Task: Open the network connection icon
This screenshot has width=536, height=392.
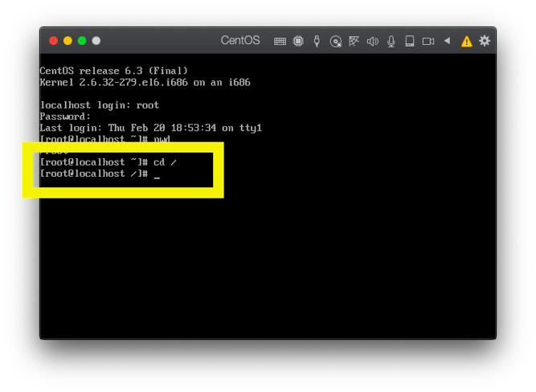Action: (x=354, y=41)
